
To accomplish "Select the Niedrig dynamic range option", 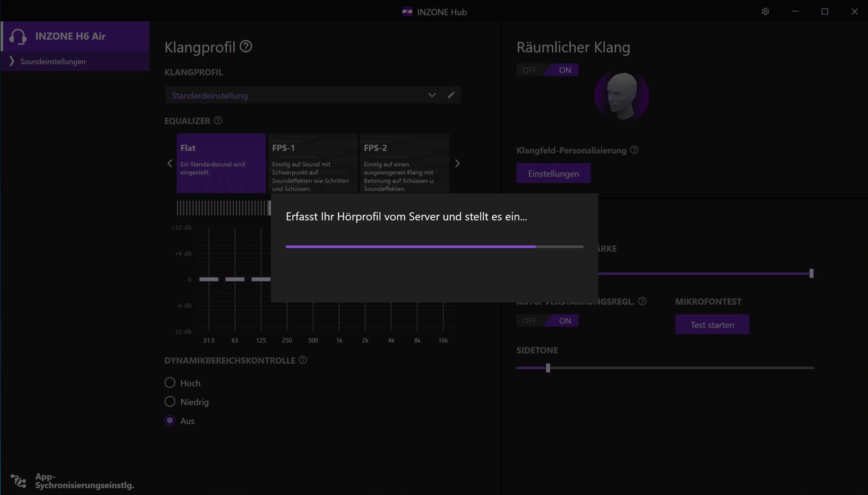I will pos(170,402).
